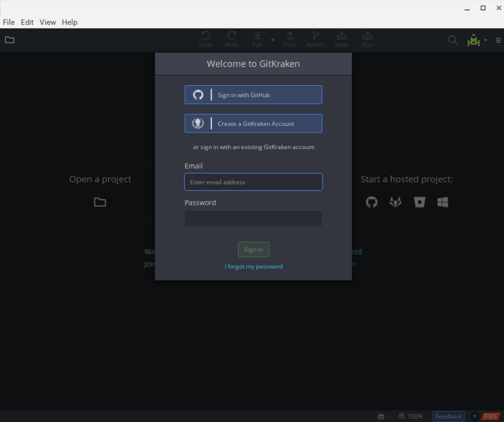The image size is (504, 422).
Task: Click Create a GitKraken Account button
Action: (x=253, y=123)
